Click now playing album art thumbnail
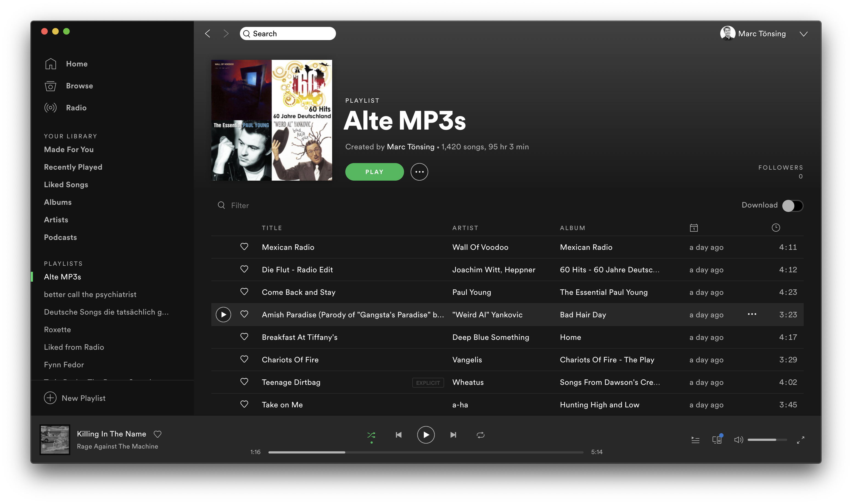The height and width of the screenshot is (504, 852). (x=55, y=439)
